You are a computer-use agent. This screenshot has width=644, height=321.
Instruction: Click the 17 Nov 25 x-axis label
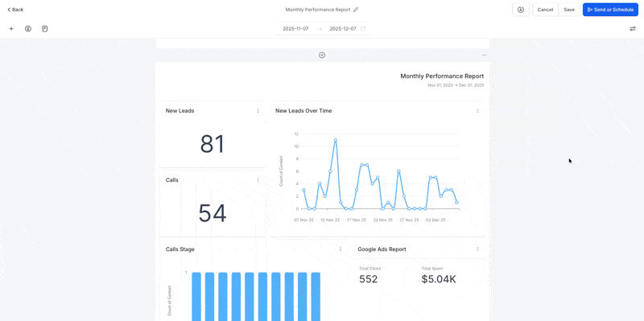click(357, 220)
